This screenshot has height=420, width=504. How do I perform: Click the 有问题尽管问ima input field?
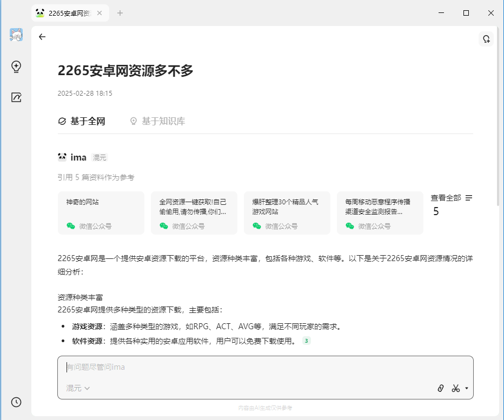point(216,367)
